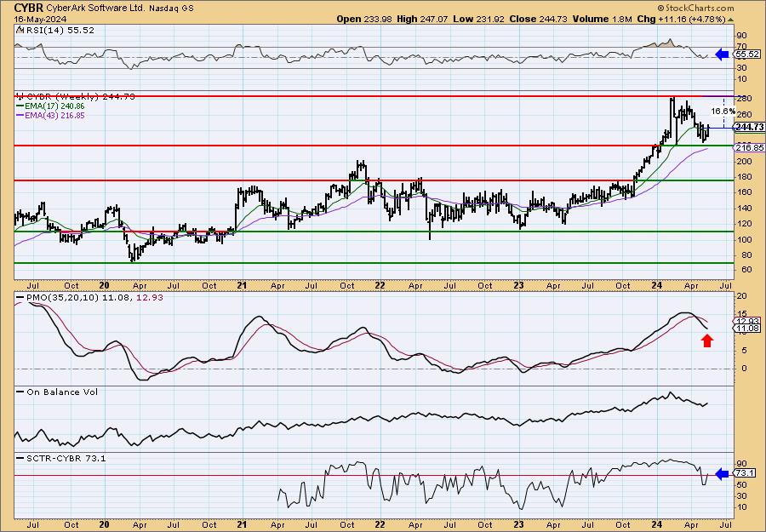
Task: Open the StockCharts.com copyright link
Action: pyautogui.click(x=695, y=8)
